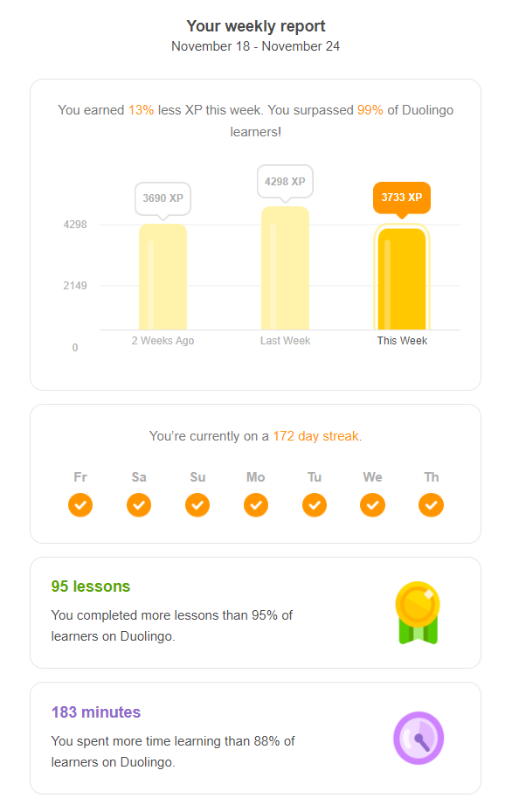This screenshot has height=812, width=512.
Task: Click the 3733 XP orange tooltip
Action: click(x=402, y=199)
